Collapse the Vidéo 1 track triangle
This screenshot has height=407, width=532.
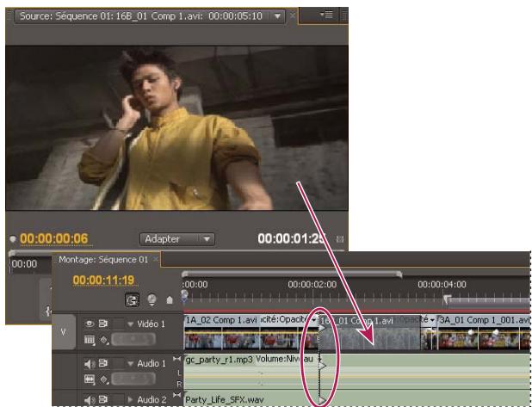[x=130, y=324]
